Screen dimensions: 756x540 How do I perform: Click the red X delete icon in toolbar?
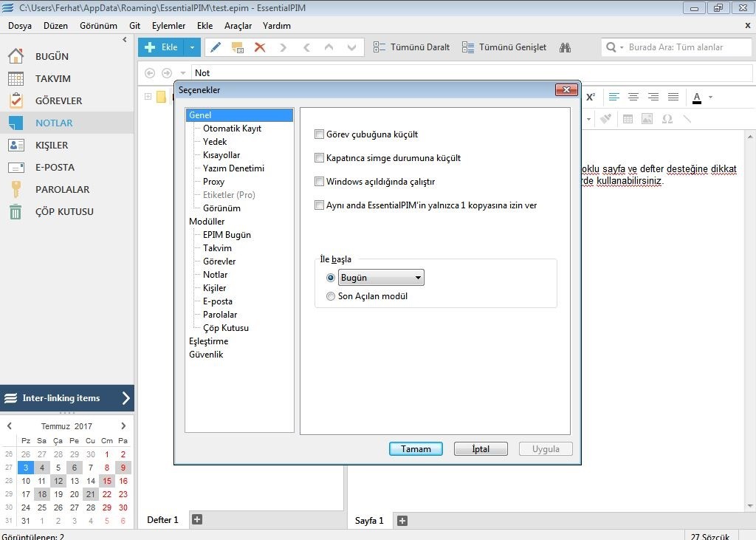[260, 47]
